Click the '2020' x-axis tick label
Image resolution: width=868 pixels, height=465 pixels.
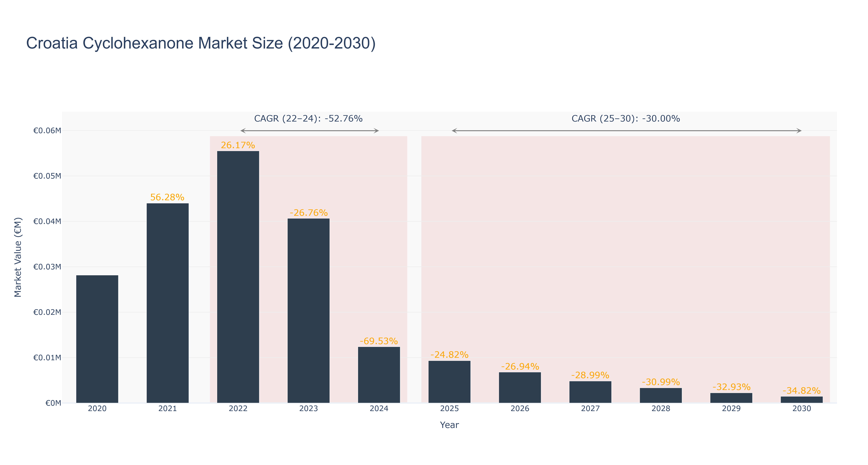pos(97,408)
